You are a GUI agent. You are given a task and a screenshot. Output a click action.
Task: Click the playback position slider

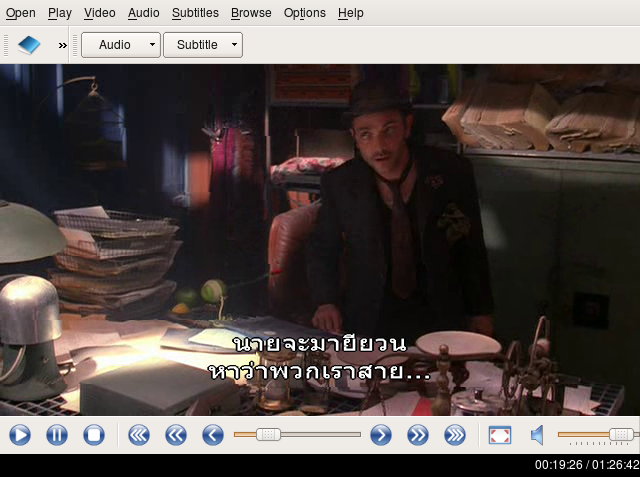pyautogui.click(x=297, y=435)
